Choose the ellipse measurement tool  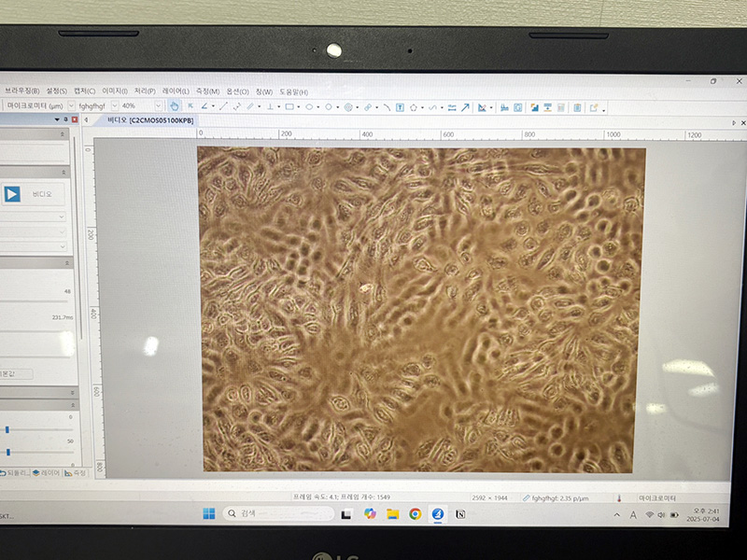point(309,107)
